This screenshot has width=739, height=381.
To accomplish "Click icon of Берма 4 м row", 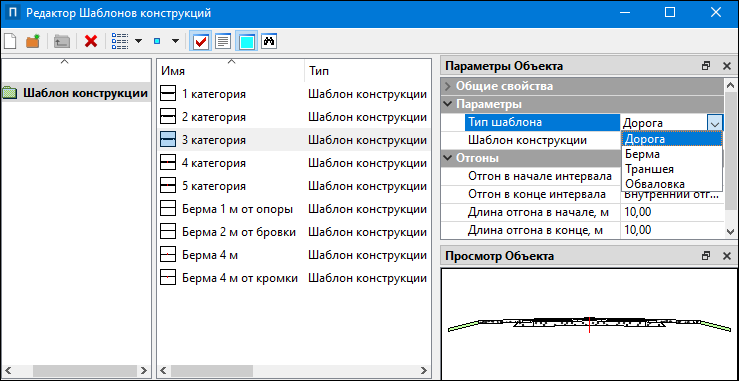I will click(168, 255).
